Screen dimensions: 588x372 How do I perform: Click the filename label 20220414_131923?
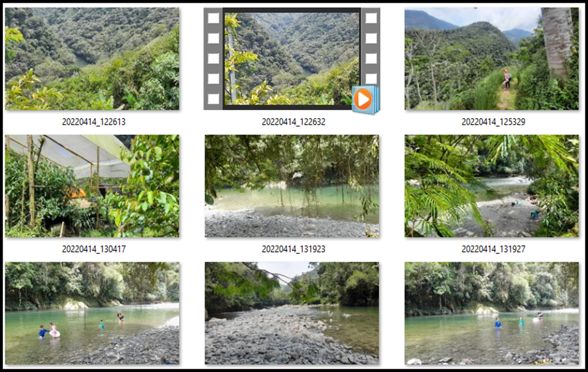click(x=293, y=249)
